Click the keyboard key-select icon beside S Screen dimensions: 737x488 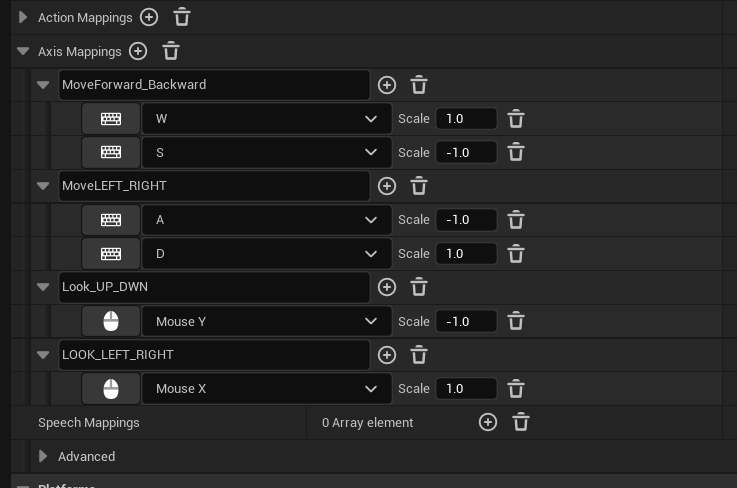111,152
